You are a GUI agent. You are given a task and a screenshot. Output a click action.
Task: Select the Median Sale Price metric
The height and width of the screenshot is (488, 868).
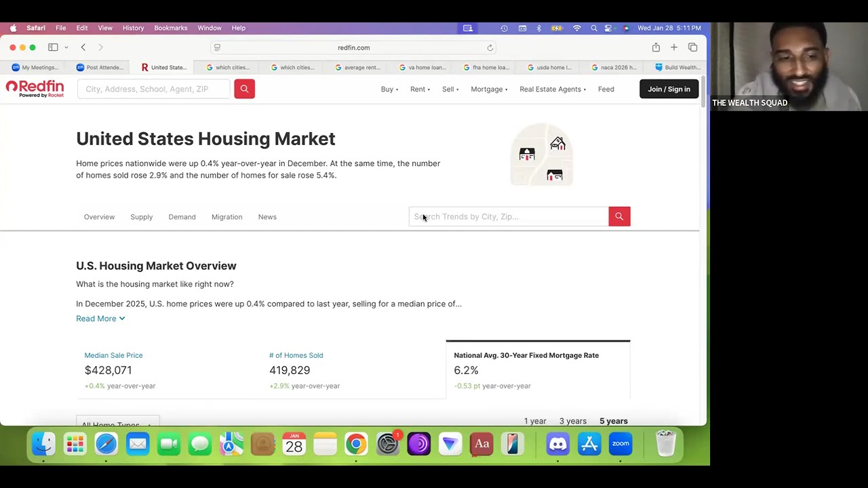113,355
